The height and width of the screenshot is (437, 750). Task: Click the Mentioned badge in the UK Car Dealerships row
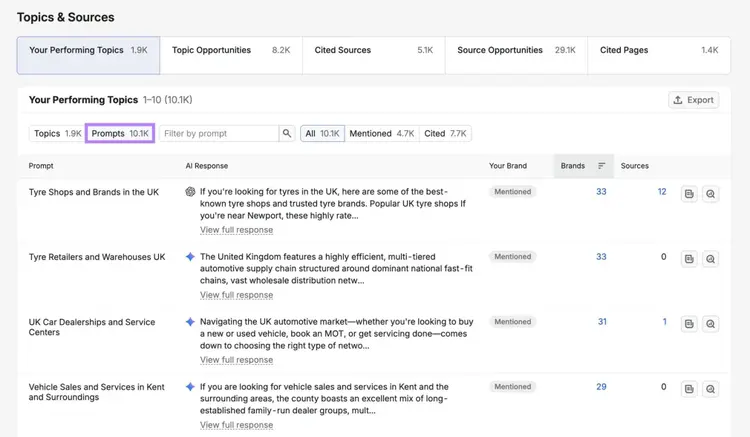(x=513, y=322)
